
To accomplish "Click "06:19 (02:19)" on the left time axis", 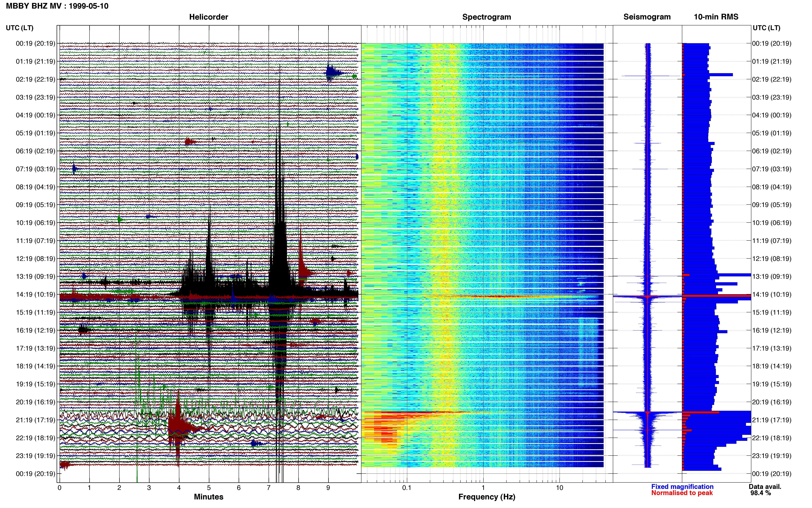I will [36, 151].
